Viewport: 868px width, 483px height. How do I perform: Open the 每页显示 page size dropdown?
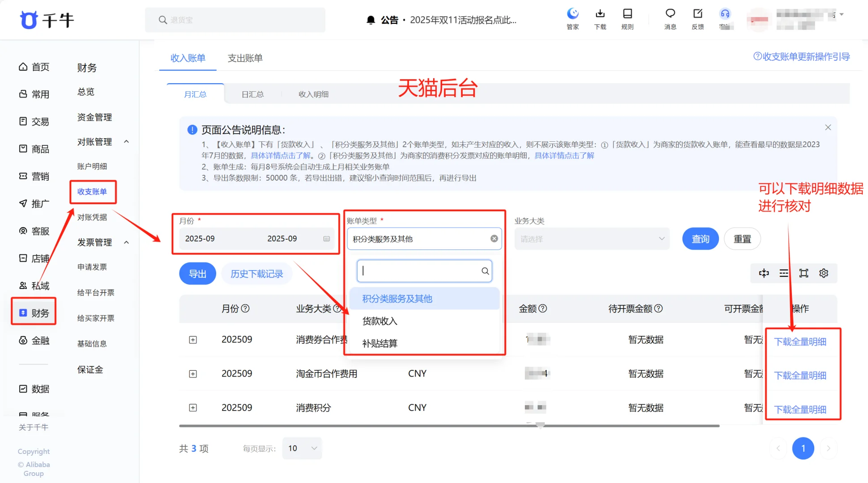(x=302, y=448)
